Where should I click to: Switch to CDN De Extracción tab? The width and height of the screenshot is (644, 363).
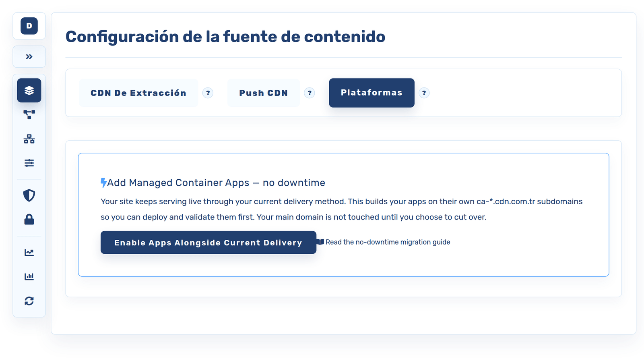click(138, 93)
